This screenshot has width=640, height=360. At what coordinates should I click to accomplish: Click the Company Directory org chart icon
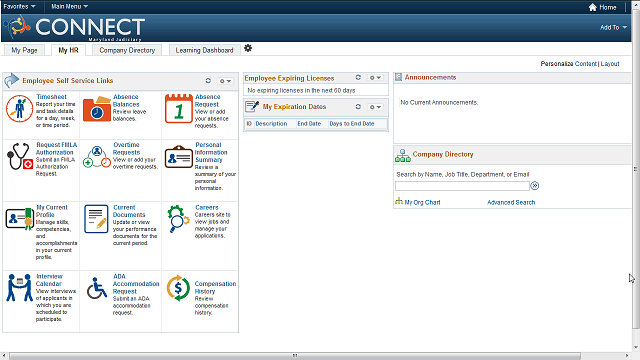403,155
